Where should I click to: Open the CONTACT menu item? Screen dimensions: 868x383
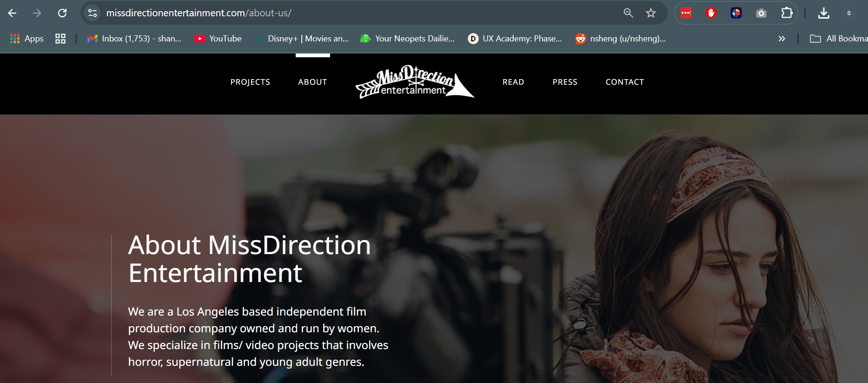click(x=625, y=82)
